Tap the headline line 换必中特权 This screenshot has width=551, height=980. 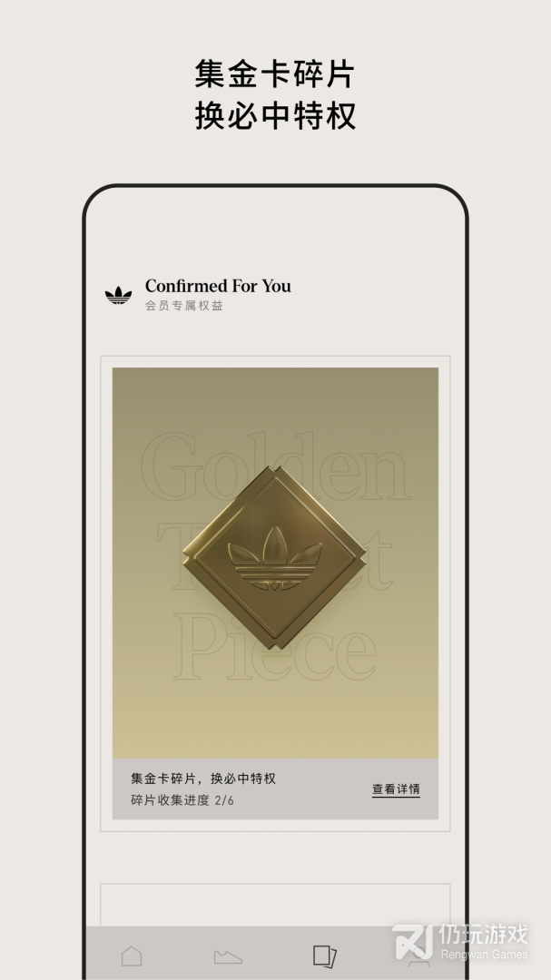click(x=275, y=115)
